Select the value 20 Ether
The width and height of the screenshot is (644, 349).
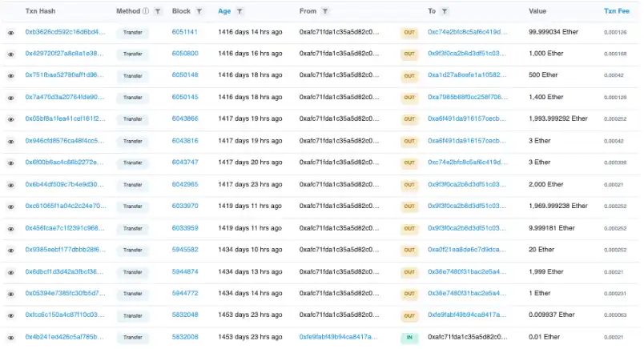541,249
